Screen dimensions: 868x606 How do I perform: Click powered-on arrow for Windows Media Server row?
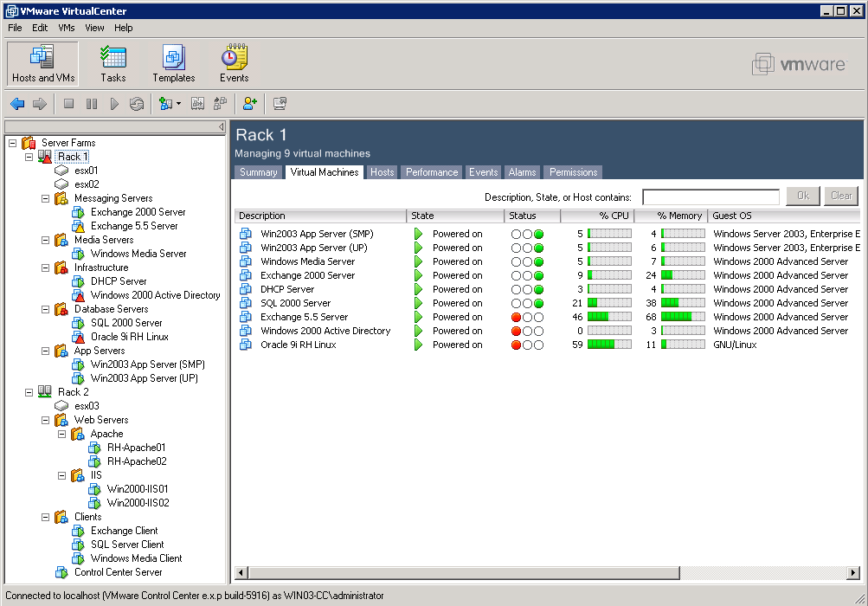[x=419, y=261]
